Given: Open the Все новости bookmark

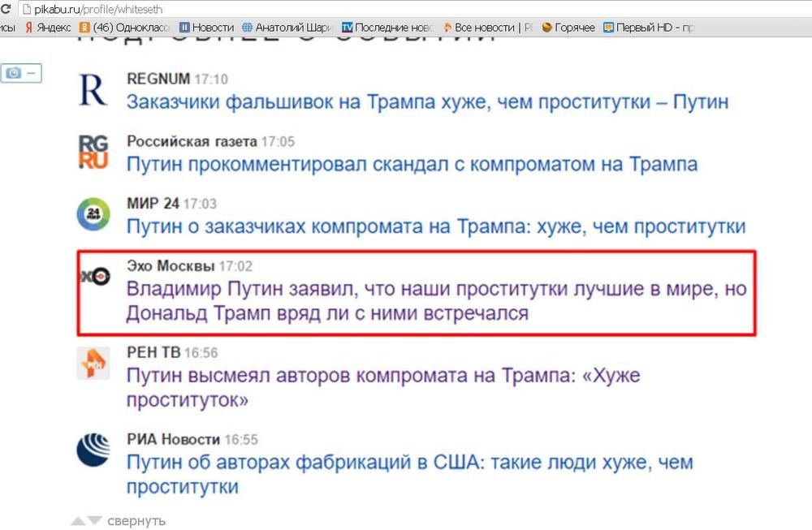Looking at the screenshot, I should coord(487,28).
